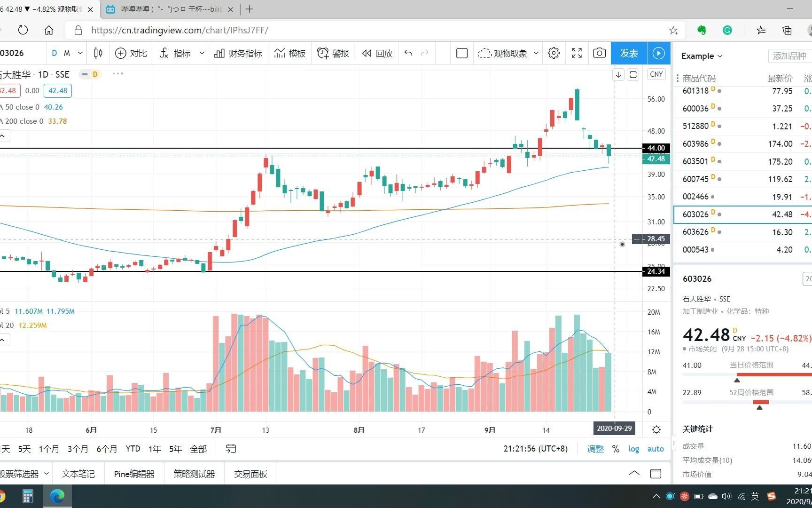This screenshot has height=508, width=812.
Task: Select 000543 in watchlist
Action: pyautogui.click(x=743, y=250)
